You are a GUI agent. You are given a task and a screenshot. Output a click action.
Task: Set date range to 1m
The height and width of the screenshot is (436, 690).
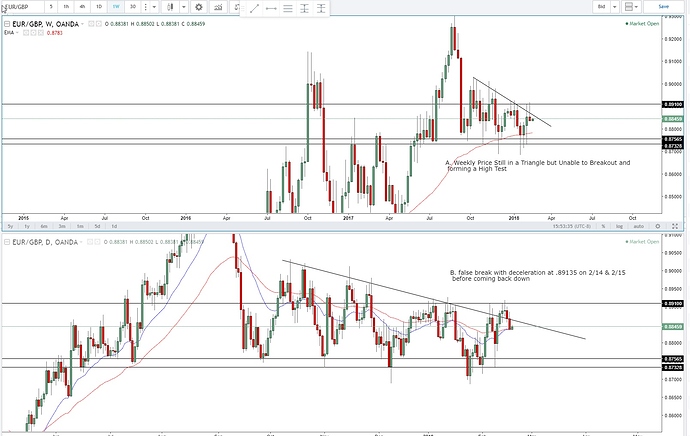pyautogui.click(x=80, y=226)
